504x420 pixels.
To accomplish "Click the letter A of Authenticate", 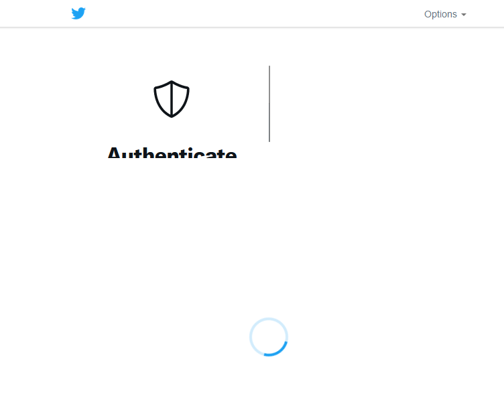I will tap(114, 152).
